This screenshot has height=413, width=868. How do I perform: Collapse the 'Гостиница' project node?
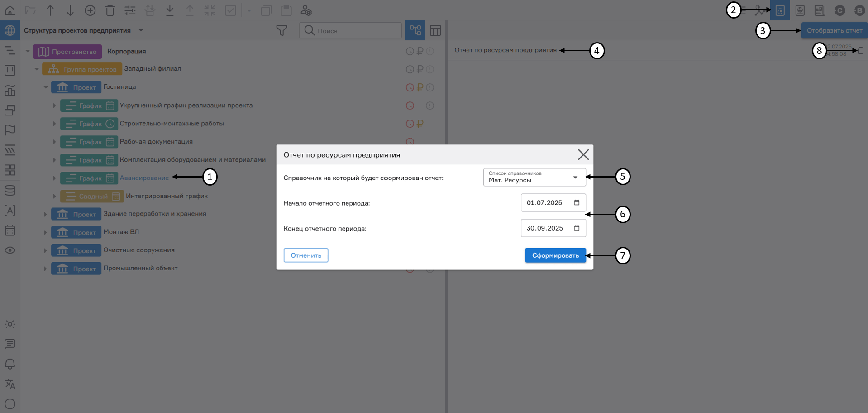(x=46, y=87)
